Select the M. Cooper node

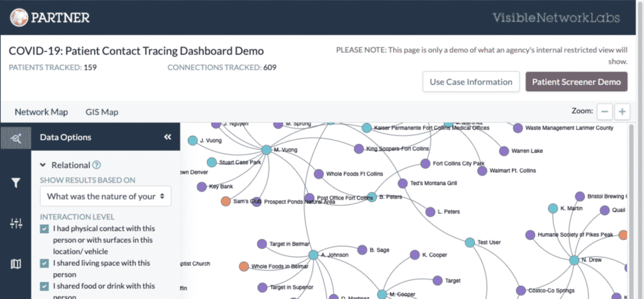382,294
